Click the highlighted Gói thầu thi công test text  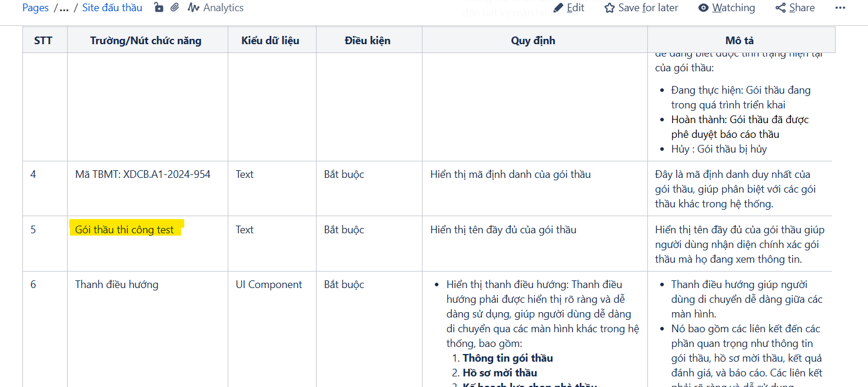coord(125,230)
